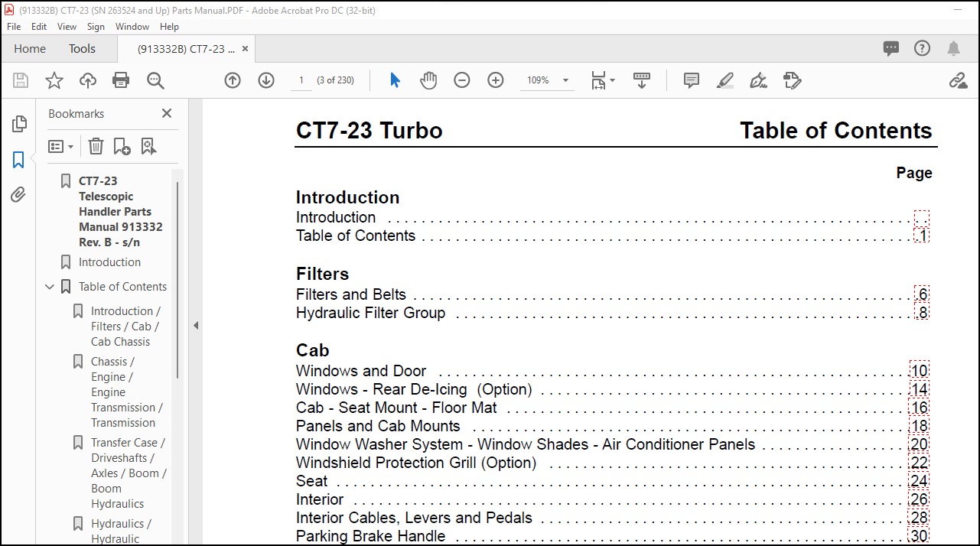Go to the next page arrow
Screen dimensions: 980x546
click(266, 80)
